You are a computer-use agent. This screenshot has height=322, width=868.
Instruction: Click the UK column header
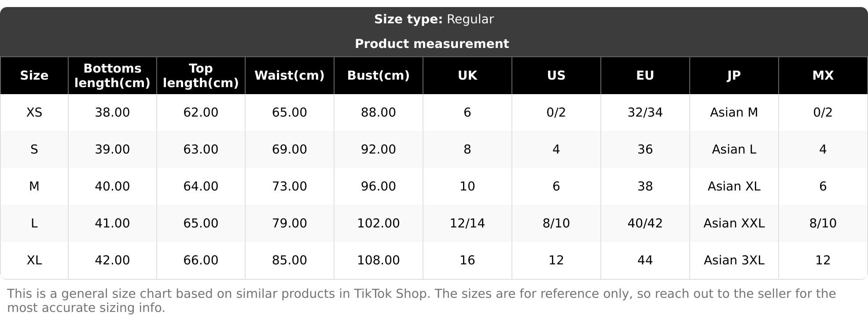tap(467, 76)
